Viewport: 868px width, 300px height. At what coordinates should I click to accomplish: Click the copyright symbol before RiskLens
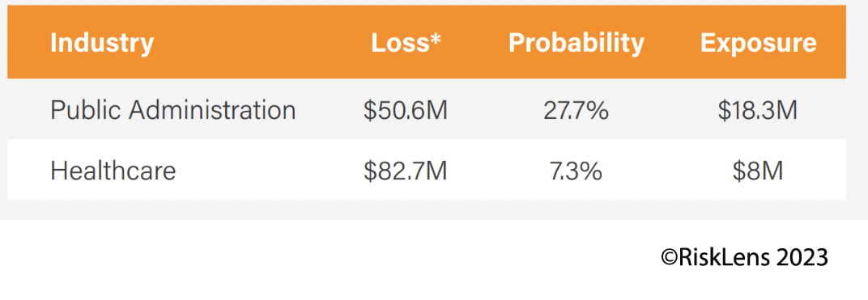670,257
